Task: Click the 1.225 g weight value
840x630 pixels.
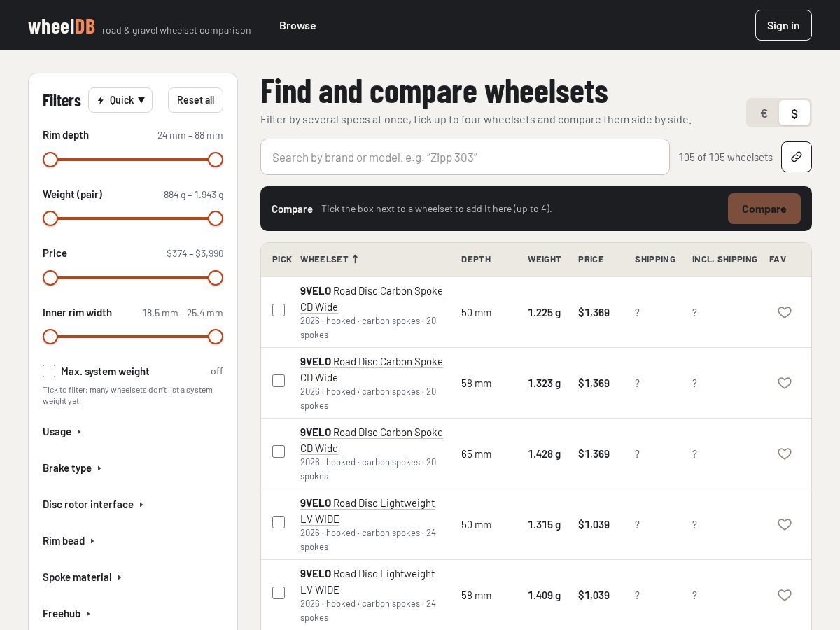Action: click(544, 312)
